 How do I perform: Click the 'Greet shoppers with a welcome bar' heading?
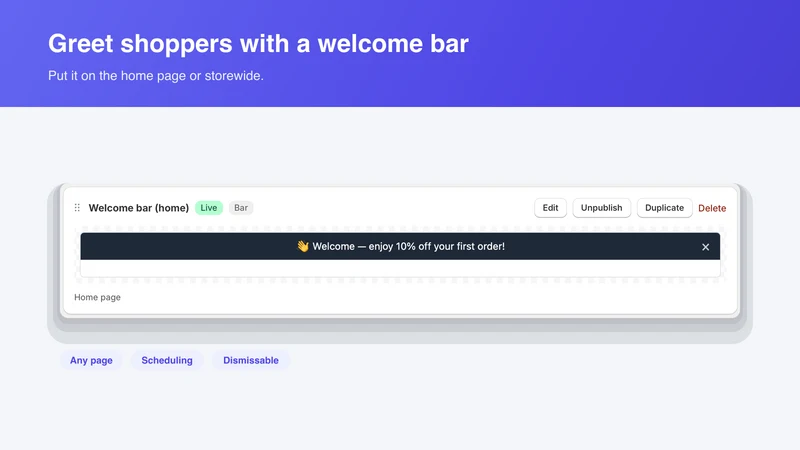(258, 44)
